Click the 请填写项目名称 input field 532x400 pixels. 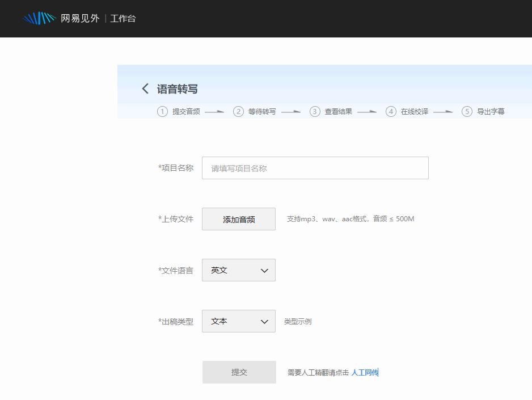pyautogui.click(x=315, y=168)
